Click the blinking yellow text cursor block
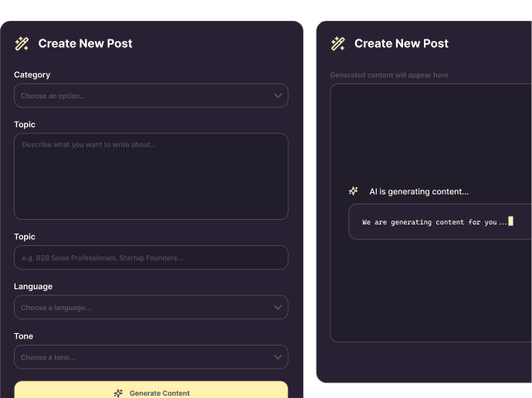The height and width of the screenshot is (398, 532). [510, 221]
